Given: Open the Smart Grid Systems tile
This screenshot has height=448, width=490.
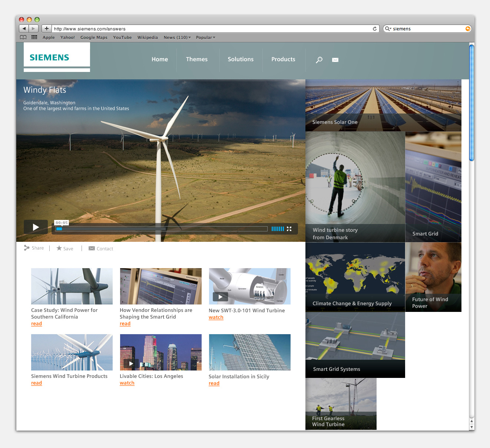Looking at the screenshot, I should (355, 345).
